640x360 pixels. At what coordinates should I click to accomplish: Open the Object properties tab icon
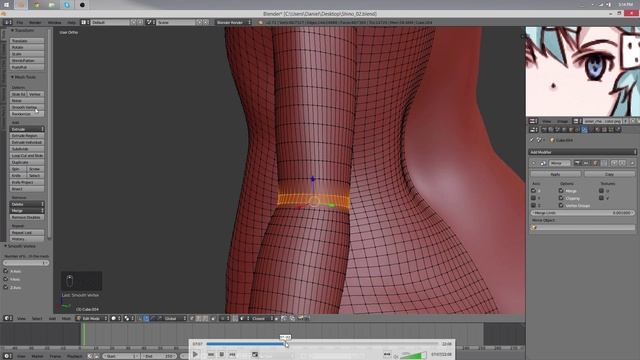click(x=571, y=130)
